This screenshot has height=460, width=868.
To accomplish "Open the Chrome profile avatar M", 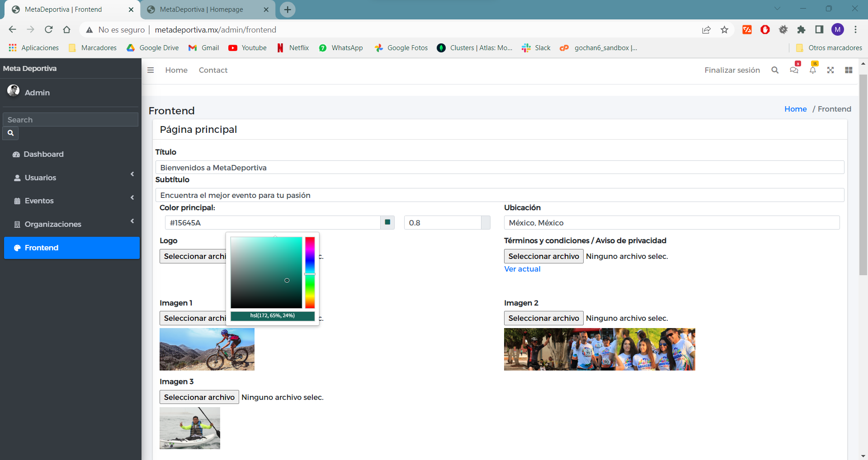I will click(838, 30).
